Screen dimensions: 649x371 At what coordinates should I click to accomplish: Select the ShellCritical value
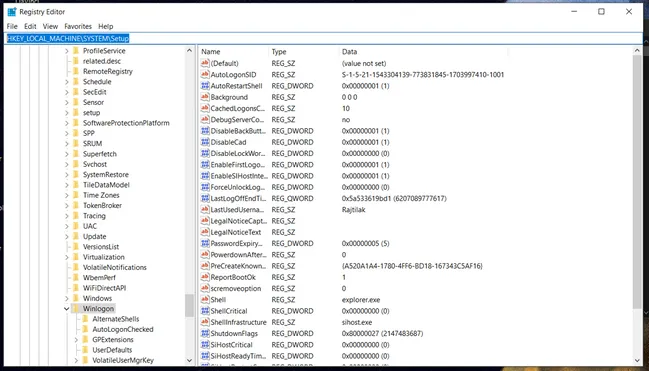(229, 311)
